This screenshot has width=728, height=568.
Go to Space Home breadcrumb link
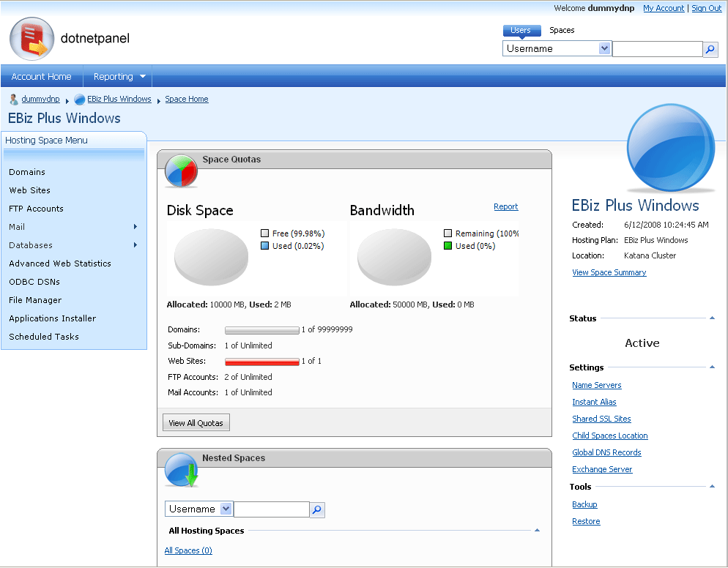187,99
